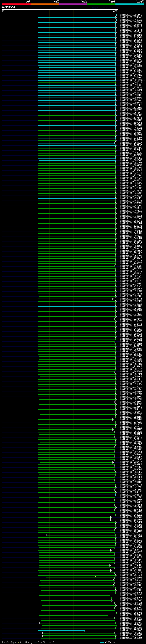
Task: Select the UniRef100_P45726 label
Action: pos(131,128)
